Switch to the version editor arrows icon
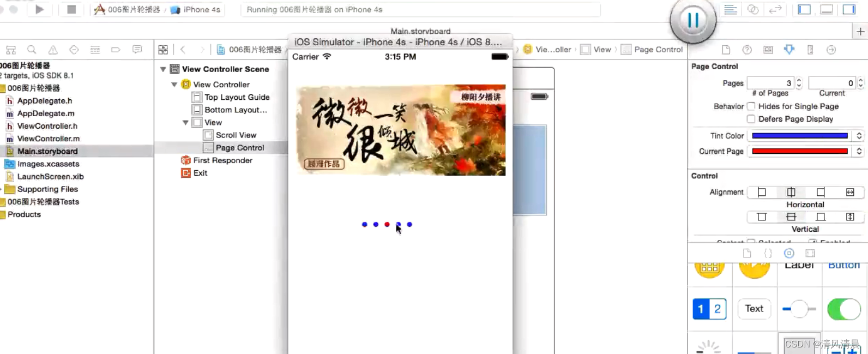 pyautogui.click(x=775, y=10)
